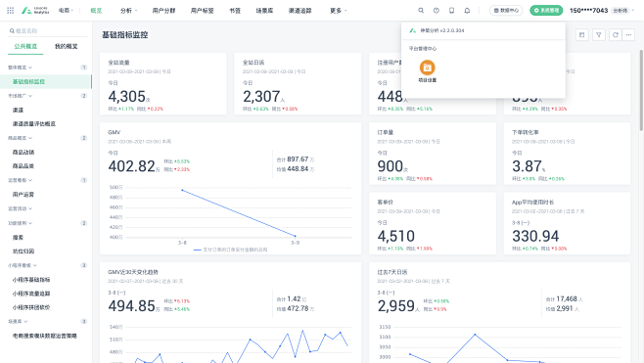Collapse the 市场推广 sidebar group

coord(21,96)
